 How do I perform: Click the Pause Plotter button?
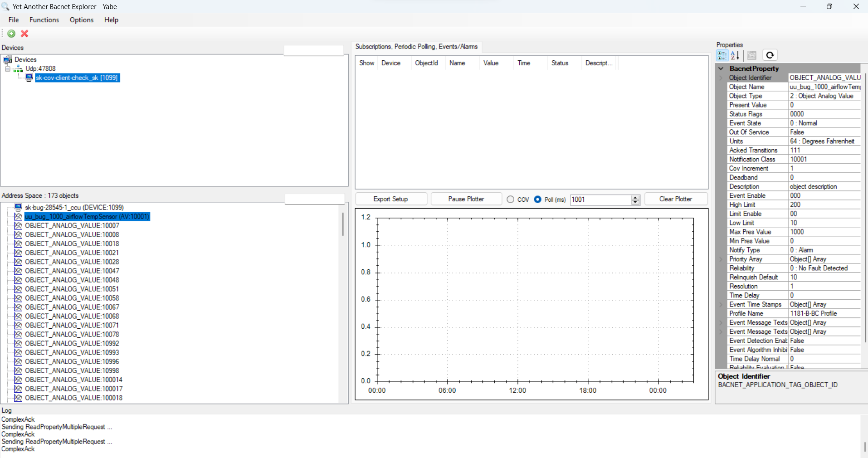pyautogui.click(x=466, y=199)
